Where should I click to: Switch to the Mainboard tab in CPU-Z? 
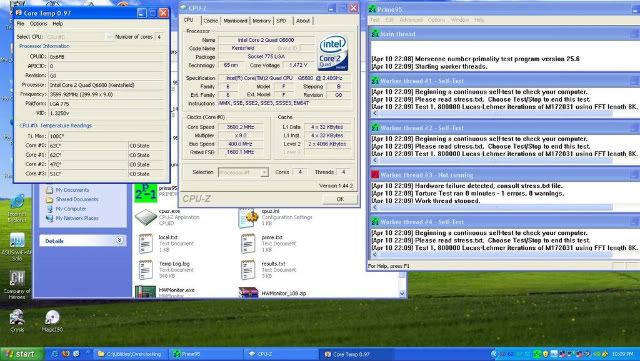point(235,20)
